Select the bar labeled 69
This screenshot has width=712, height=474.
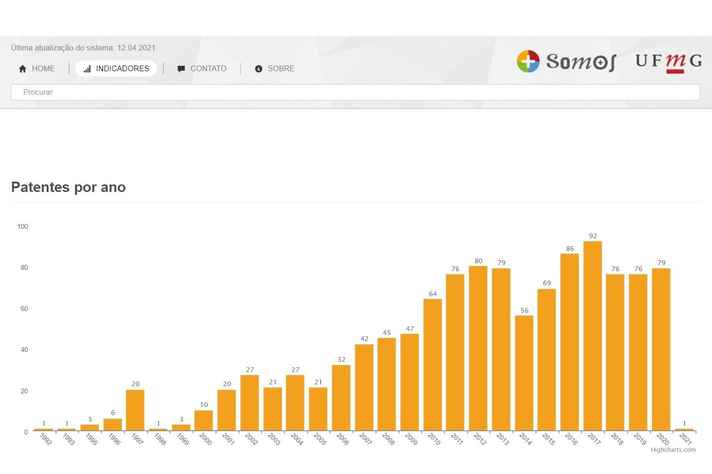point(547,360)
